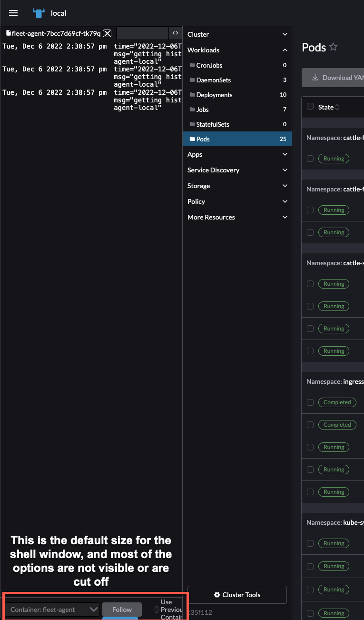This screenshot has width=364, height=620.
Task: Favorite the Pods page using the star icon
Action: (x=333, y=47)
